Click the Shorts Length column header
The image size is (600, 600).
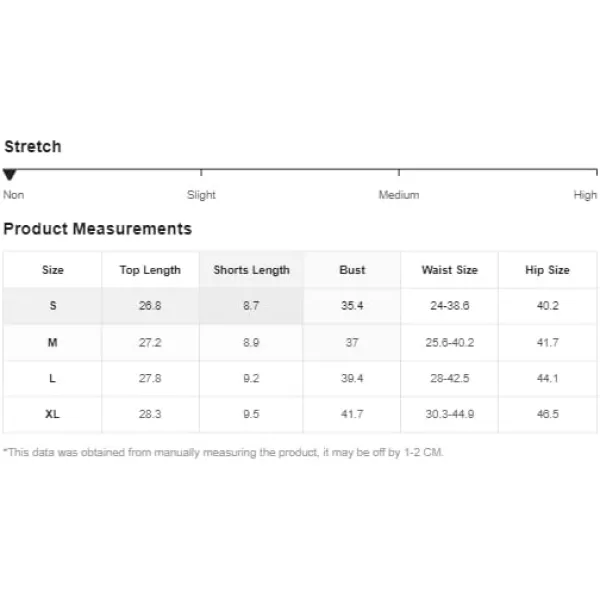(x=251, y=270)
